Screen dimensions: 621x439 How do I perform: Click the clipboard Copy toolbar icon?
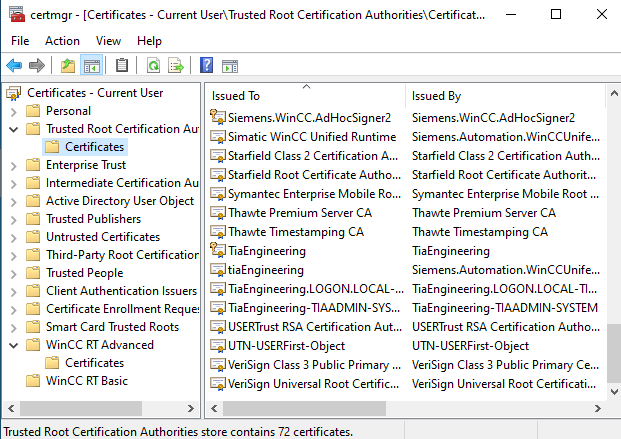[x=122, y=66]
